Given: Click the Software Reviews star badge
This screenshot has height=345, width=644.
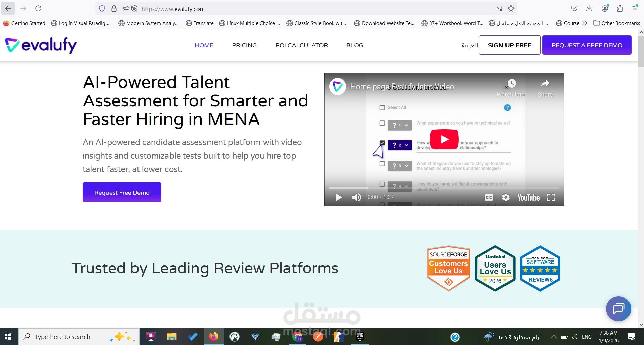Looking at the screenshot, I should tap(540, 268).
